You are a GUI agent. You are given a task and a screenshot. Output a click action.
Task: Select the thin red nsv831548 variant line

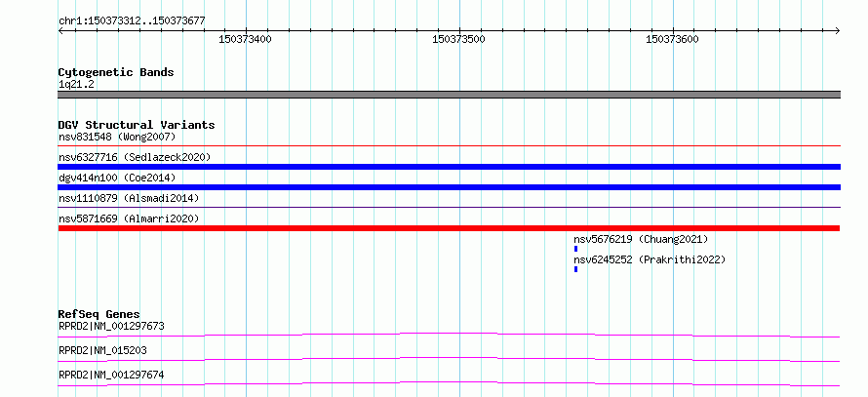pos(449,146)
